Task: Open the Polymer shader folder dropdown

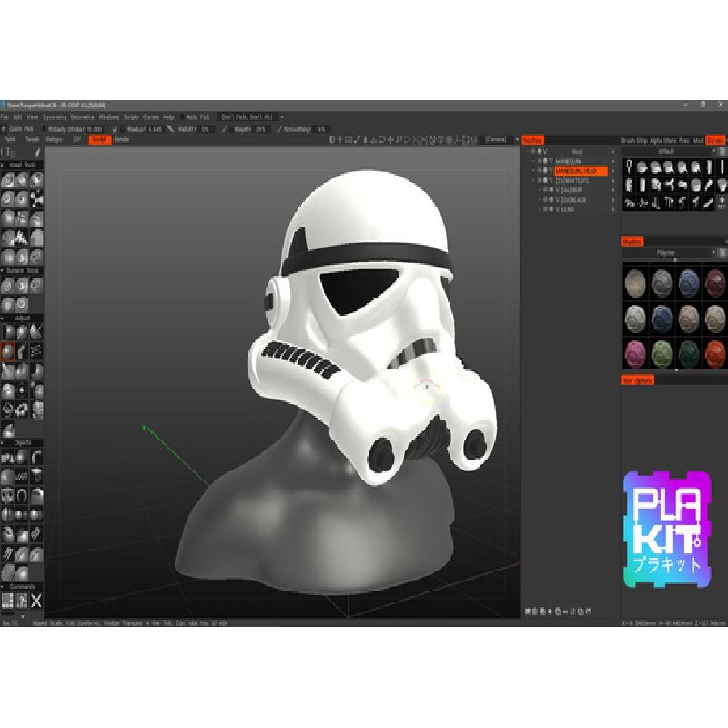Action: [x=669, y=253]
